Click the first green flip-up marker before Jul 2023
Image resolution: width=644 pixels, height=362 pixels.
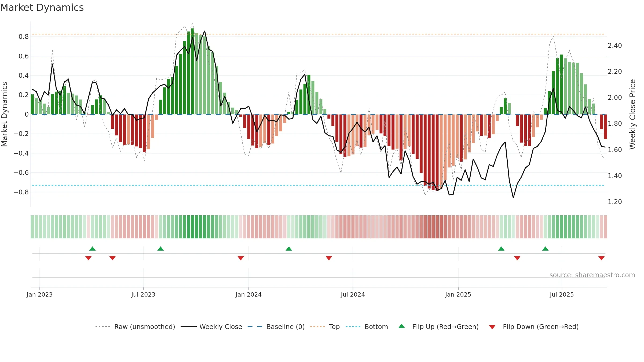92,249
